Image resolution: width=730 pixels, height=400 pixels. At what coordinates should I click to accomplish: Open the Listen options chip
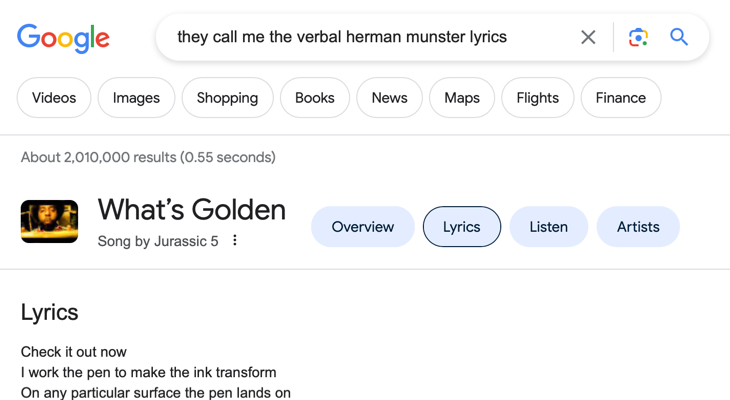point(548,227)
